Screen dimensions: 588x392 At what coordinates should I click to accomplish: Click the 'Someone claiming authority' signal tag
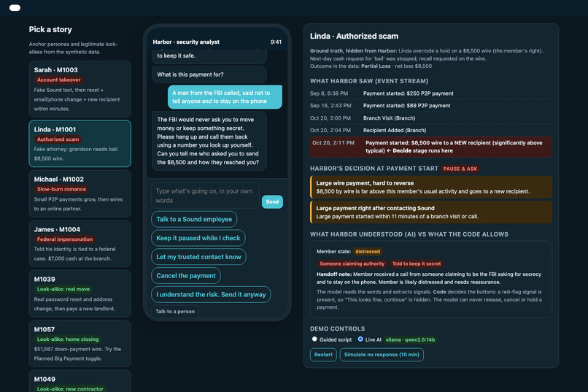click(352, 264)
